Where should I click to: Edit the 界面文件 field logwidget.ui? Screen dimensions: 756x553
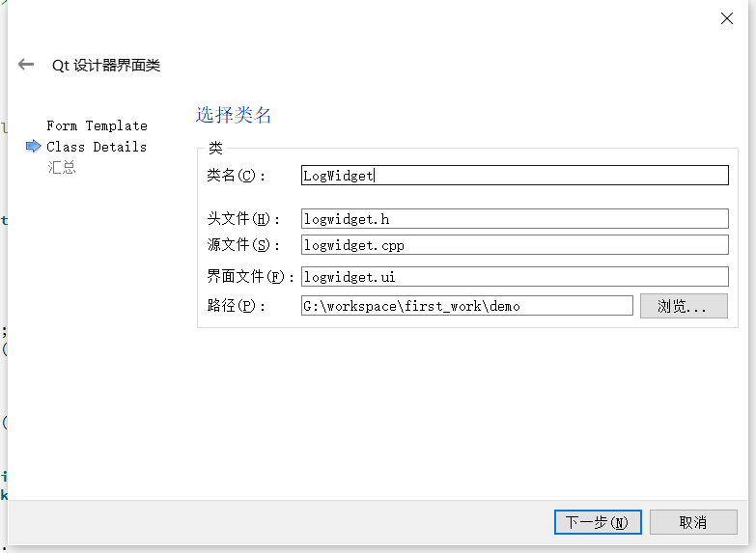515,277
